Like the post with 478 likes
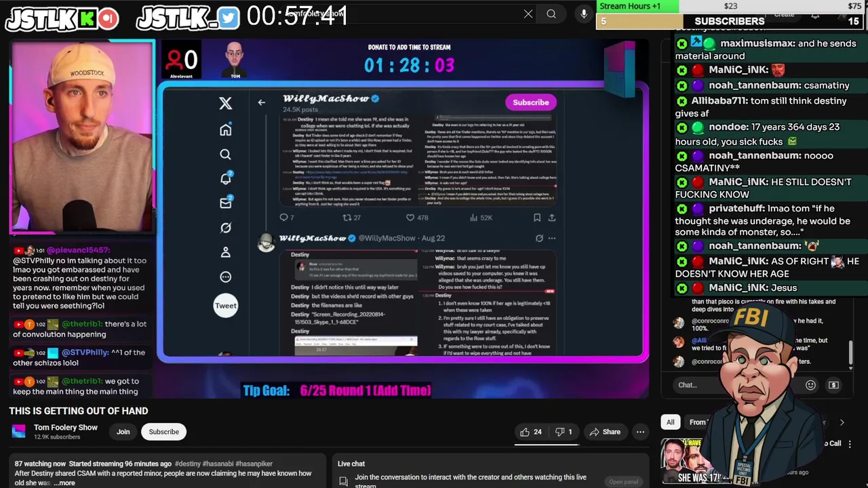The height and width of the screenshot is (488, 868). coord(410,218)
